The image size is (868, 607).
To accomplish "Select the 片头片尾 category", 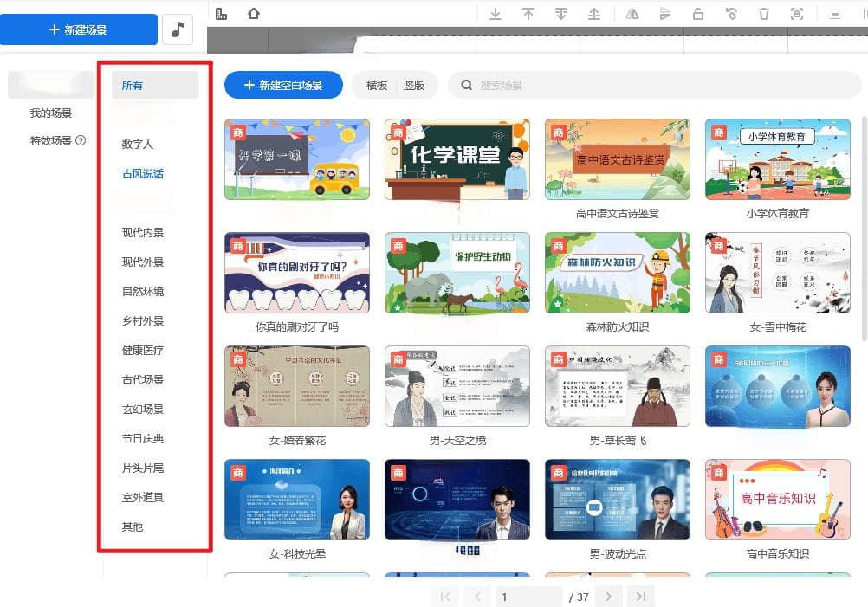I will [143, 468].
